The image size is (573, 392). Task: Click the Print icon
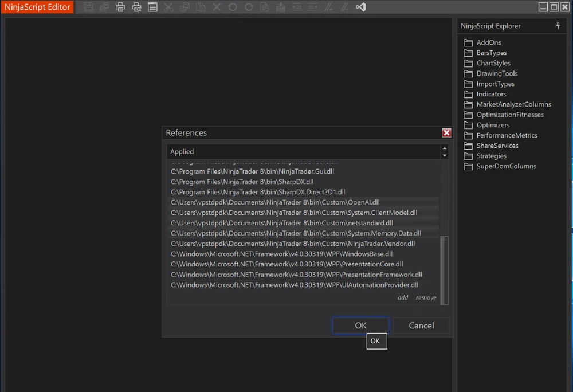click(x=120, y=7)
